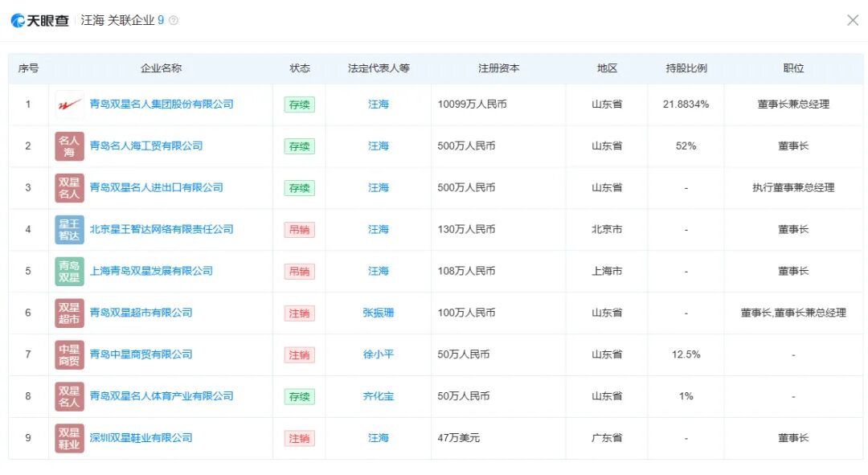Open 青岛双星超市有限公司 link
The width and height of the screenshot is (868, 475).
[141, 313]
